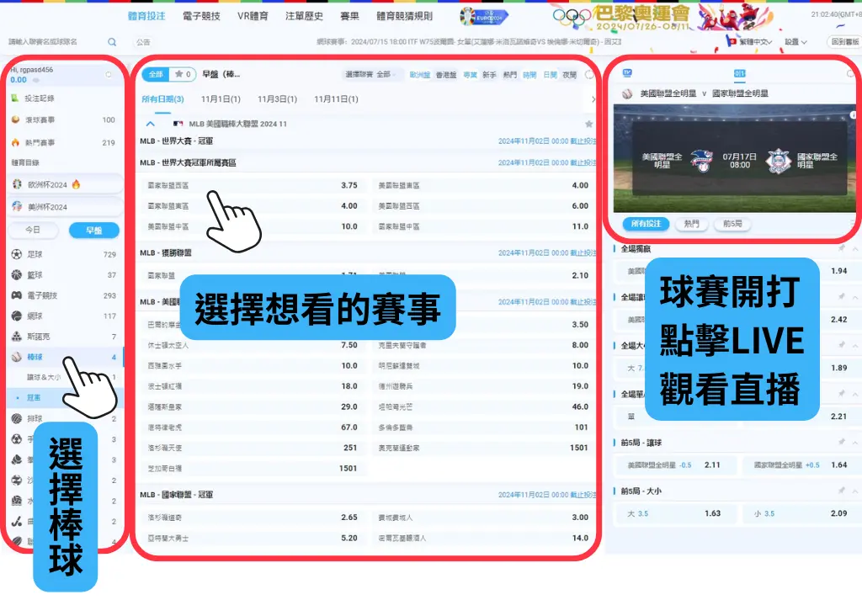Bet 大 3.5 at 1.63

click(x=674, y=513)
